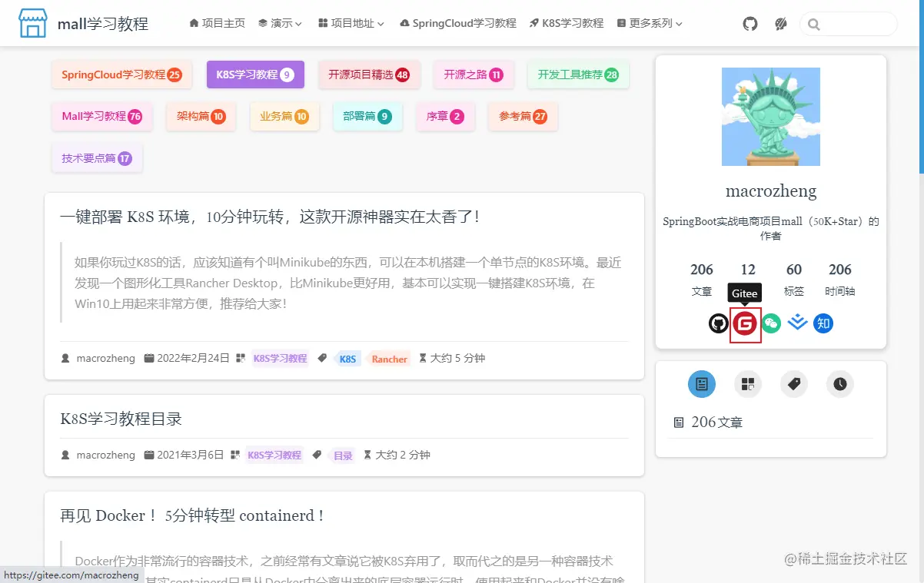The height and width of the screenshot is (583, 924).
Task: Expand the 演示 dropdown menu
Action: [280, 24]
